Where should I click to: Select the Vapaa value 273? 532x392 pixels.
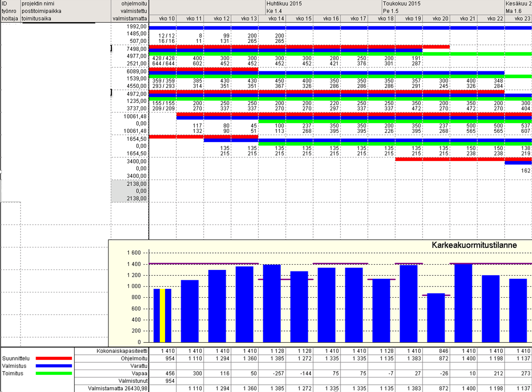click(x=526, y=373)
